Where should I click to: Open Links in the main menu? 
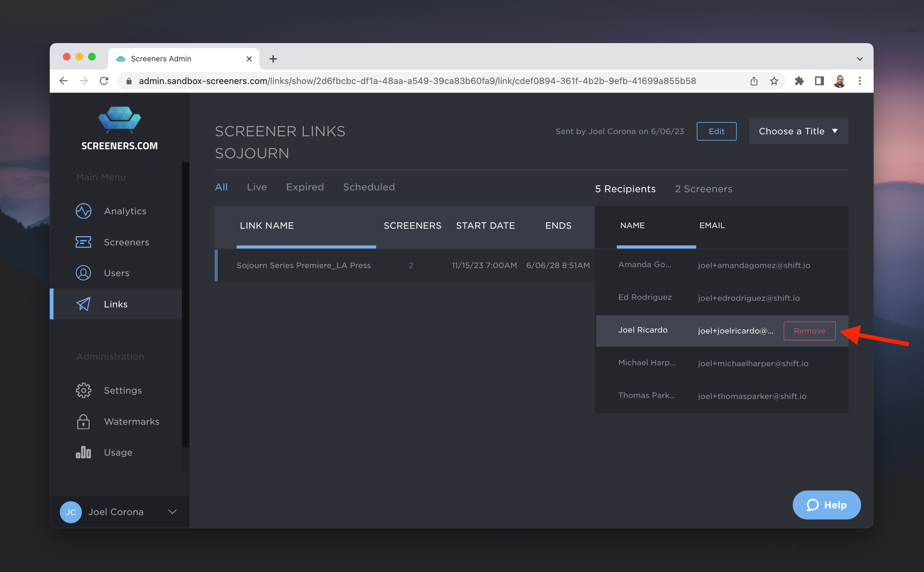[x=116, y=304]
